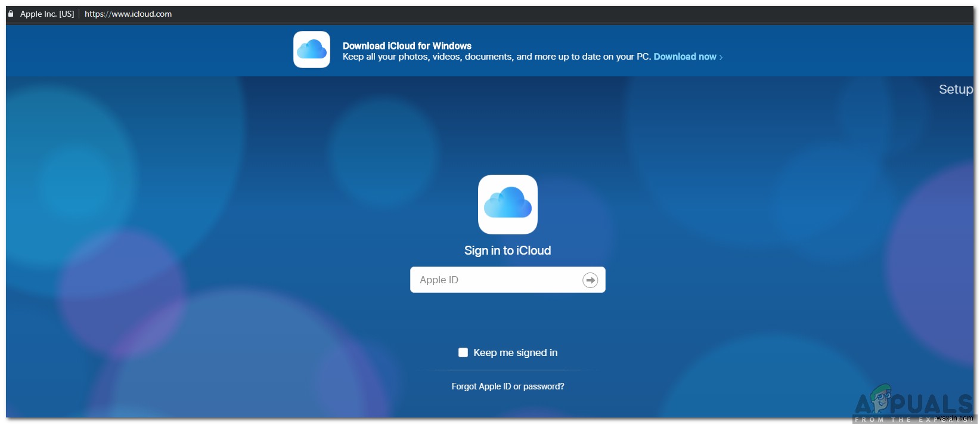Click the padlock icon in the address bar
This screenshot has width=980, height=424.
point(11,14)
